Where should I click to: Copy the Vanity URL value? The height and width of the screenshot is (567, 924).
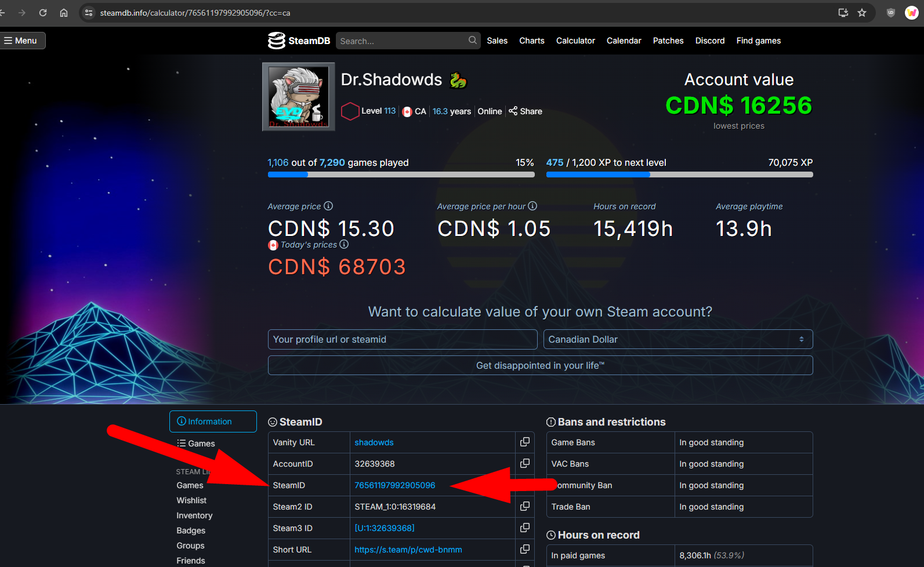(x=525, y=442)
